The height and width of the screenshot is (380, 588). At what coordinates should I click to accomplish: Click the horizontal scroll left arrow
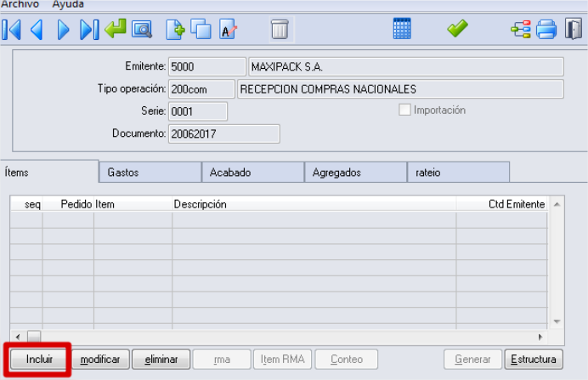[18, 337]
